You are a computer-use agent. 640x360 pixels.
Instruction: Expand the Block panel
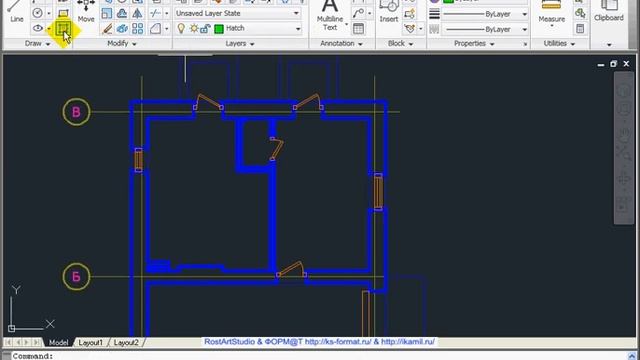pyautogui.click(x=400, y=43)
